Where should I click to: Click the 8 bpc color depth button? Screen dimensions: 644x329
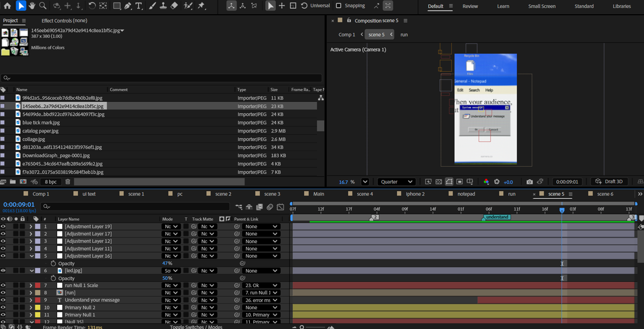(x=51, y=182)
